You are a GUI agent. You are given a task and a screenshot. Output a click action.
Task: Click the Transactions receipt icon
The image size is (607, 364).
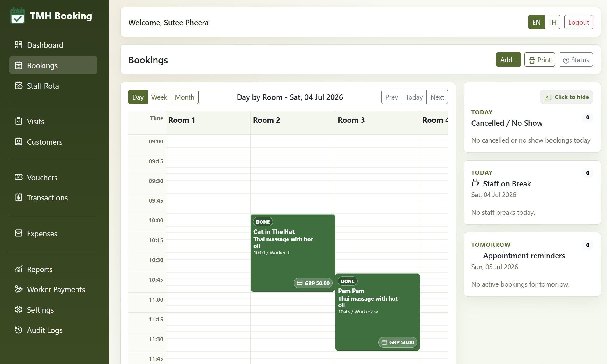tap(19, 197)
